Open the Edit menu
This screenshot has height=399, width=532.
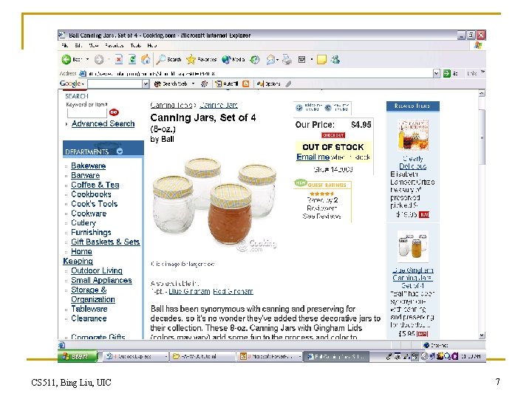[x=78, y=46]
